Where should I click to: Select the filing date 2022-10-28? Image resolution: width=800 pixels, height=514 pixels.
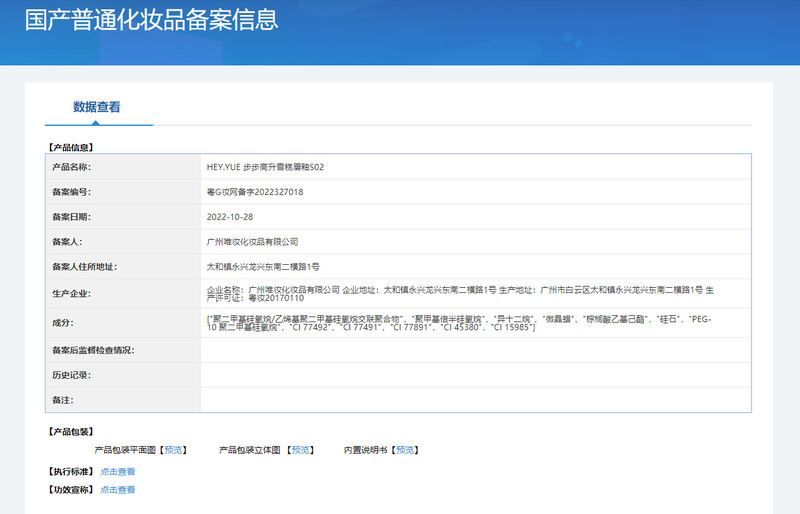pos(230,216)
